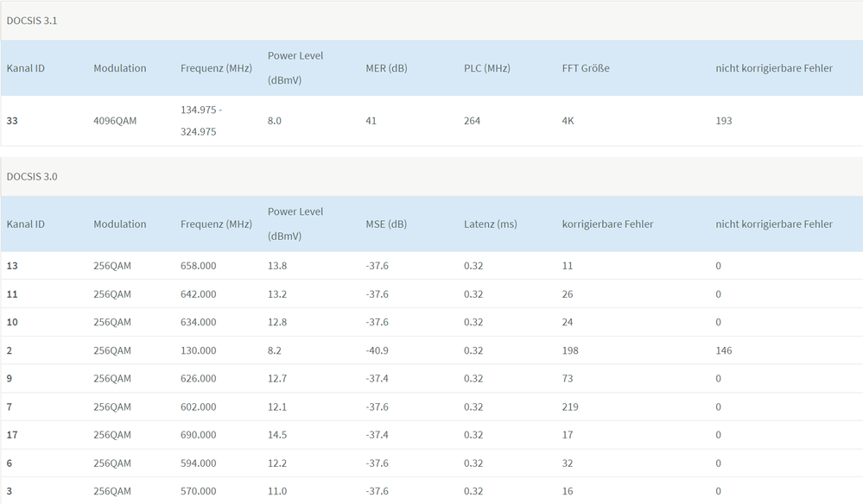Select the 130.000 MHz frequency cell
Viewport: 863px width, 504px height.
[199, 350]
